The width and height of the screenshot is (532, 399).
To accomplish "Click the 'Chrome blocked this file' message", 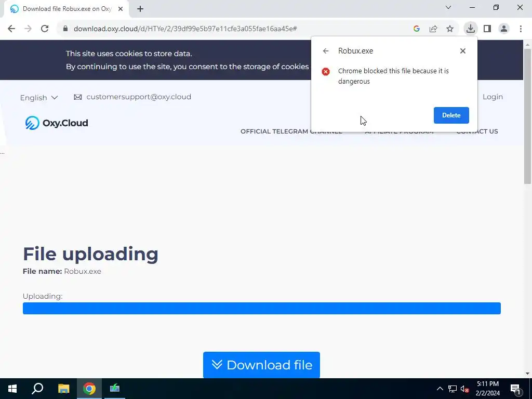I will pos(393,76).
